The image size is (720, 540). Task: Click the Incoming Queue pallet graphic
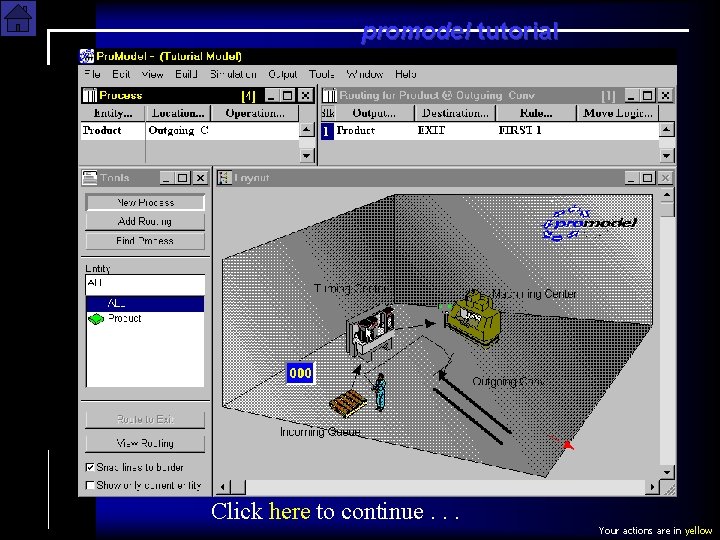pyautogui.click(x=348, y=402)
